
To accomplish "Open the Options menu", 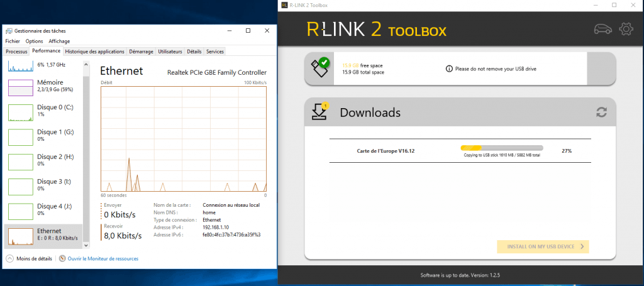I will (x=35, y=41).
